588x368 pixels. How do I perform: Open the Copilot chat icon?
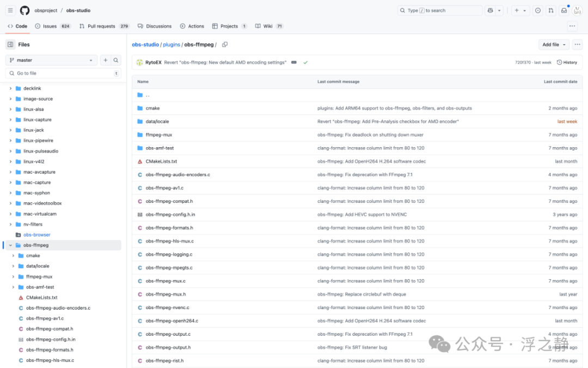[x=490, y=10]
